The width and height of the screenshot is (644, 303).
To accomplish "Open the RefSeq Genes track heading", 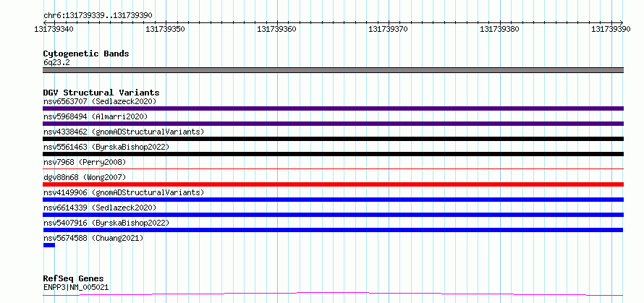I will (x=74, y=279).
